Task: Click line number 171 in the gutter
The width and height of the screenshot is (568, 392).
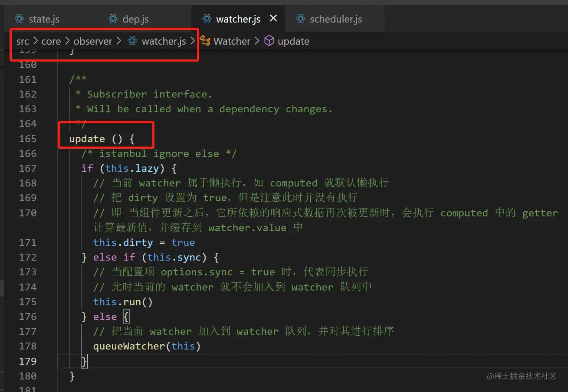Action: (28, 242)
